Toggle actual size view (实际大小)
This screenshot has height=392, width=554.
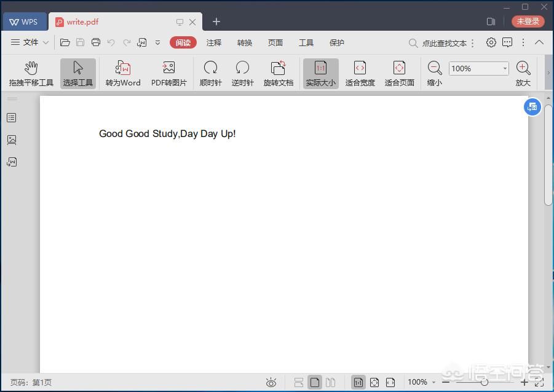pos(321,74)
